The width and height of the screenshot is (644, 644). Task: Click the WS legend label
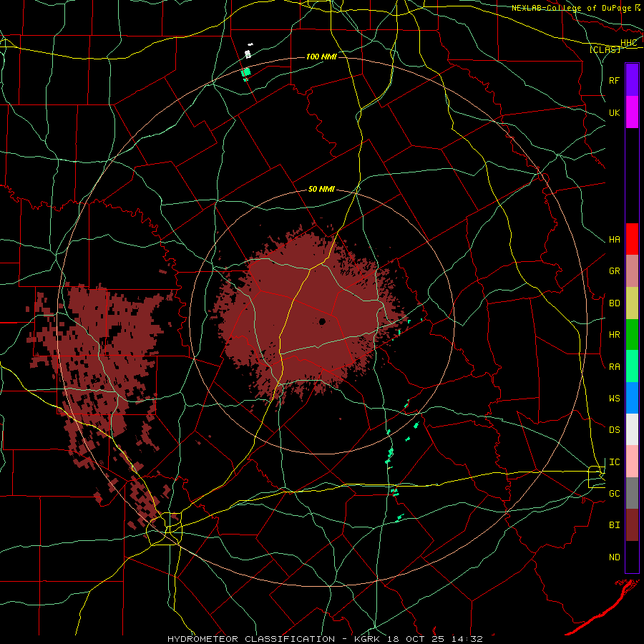[x=615, y=399]
